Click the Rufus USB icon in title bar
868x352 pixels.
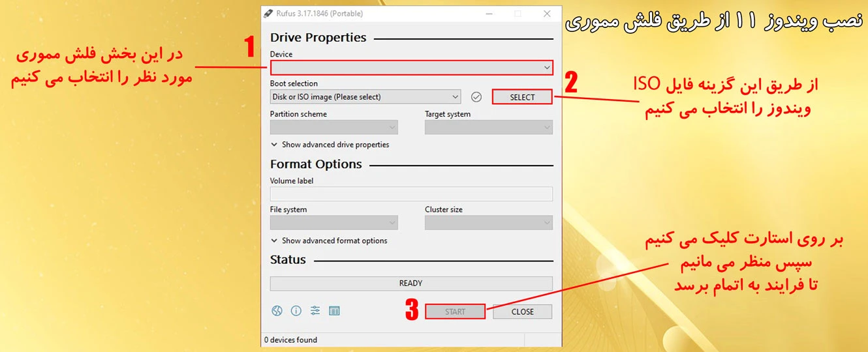267,14
